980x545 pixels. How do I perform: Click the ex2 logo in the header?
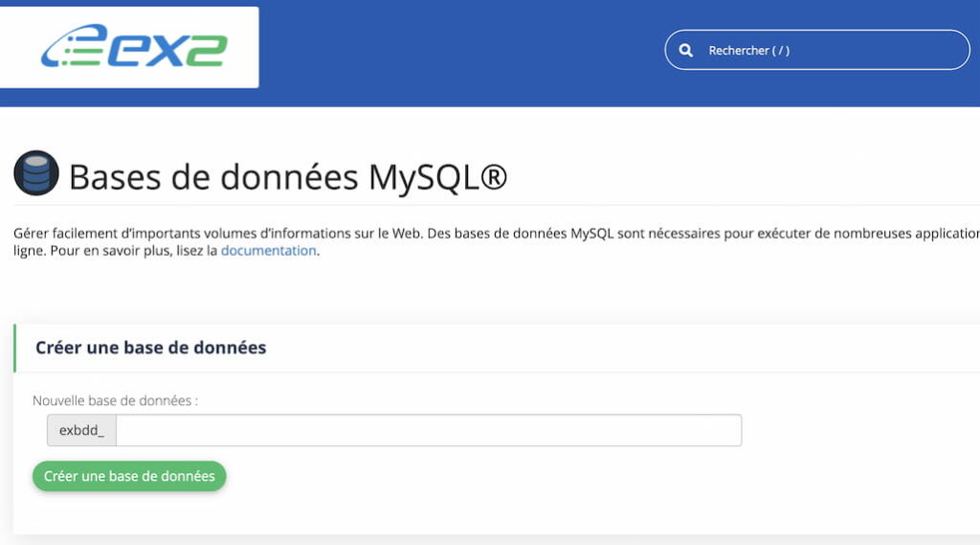coord(134,46)
